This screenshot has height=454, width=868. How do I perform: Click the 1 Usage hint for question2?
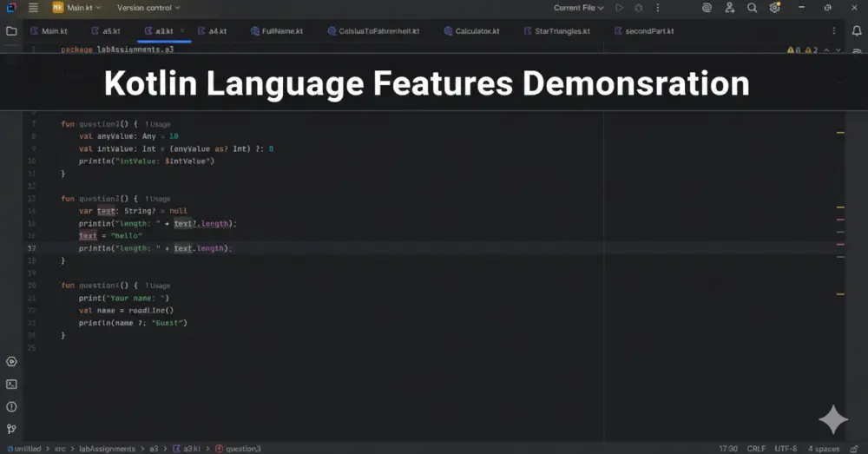pos(158,124)
